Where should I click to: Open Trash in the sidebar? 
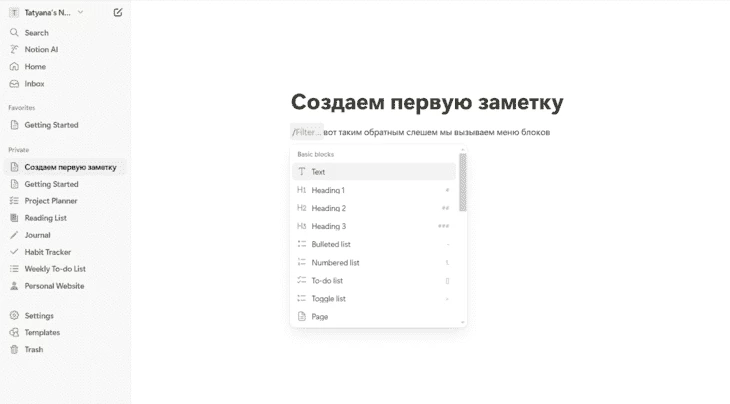34,350
